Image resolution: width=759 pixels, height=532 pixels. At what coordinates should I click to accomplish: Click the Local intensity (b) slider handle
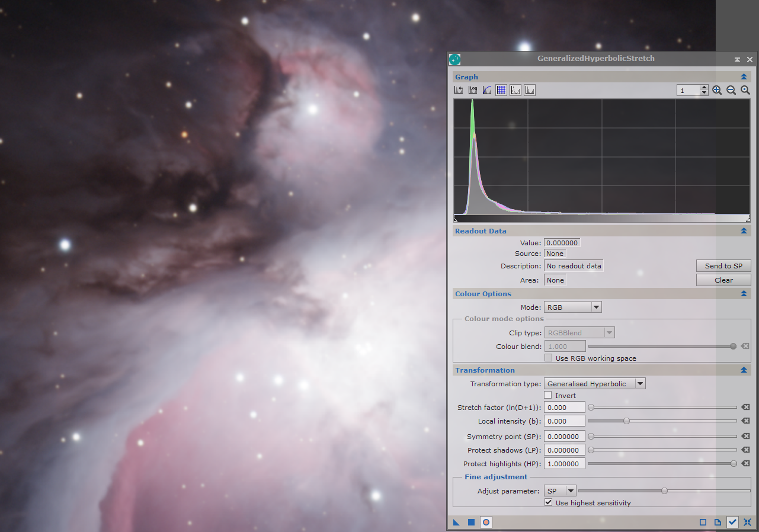click(626, 421)
